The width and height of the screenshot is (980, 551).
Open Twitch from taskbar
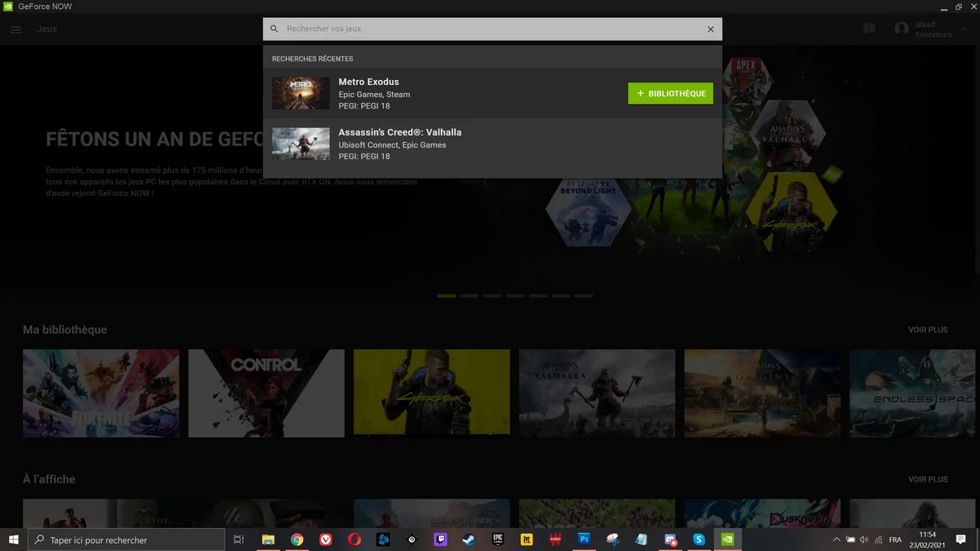[x=440, y=540]
